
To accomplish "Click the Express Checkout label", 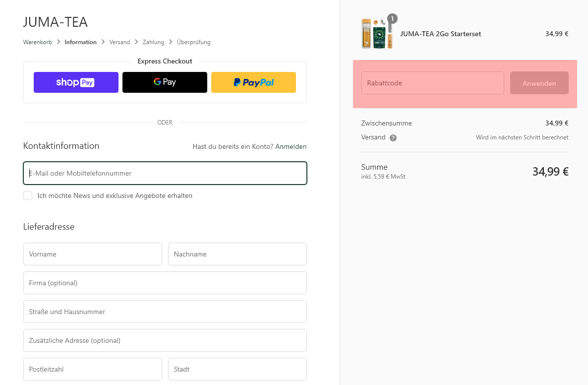I will [165, 61].
